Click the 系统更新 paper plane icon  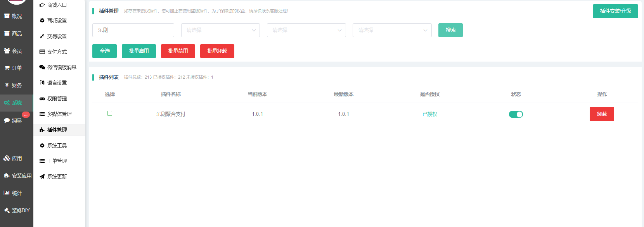pyautogui.click(x=42, y=177)
